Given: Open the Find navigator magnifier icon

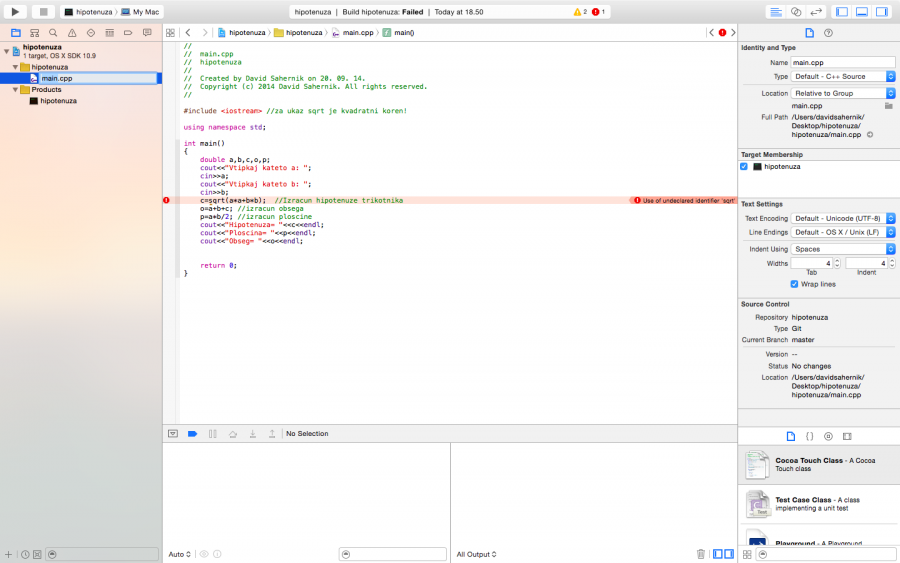Looking at the screenshot, I should (52, 33).
